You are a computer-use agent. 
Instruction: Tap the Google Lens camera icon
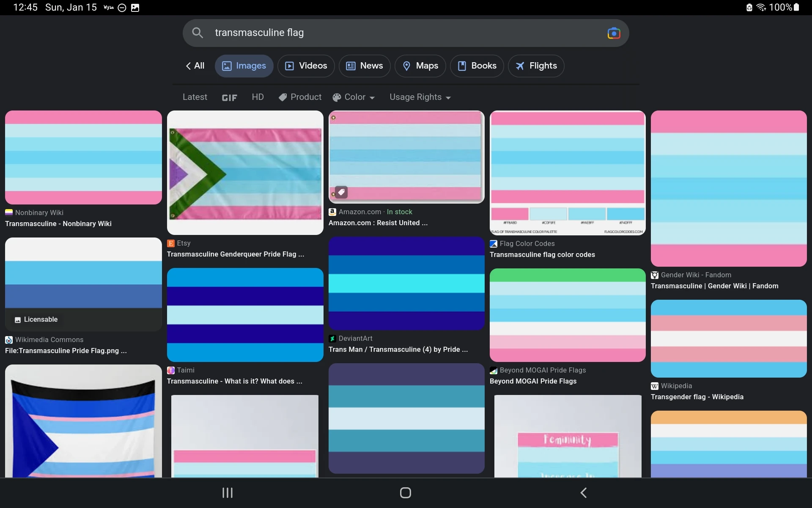[x=613, y=33]
